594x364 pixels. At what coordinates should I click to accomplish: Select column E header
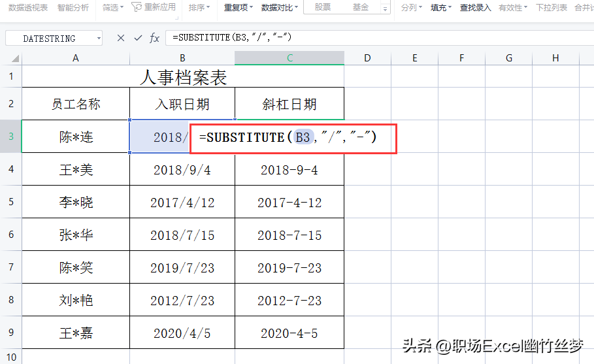tap(415, 58)
